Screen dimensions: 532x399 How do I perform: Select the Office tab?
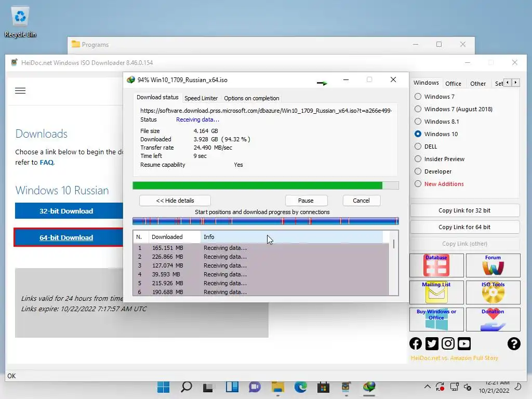[453, 84]
